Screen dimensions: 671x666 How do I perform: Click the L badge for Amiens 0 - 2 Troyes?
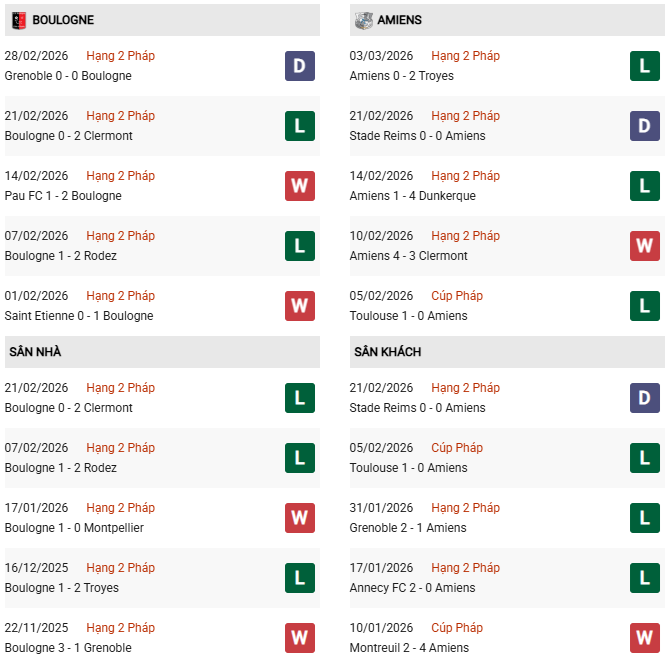tap(645, 66)
